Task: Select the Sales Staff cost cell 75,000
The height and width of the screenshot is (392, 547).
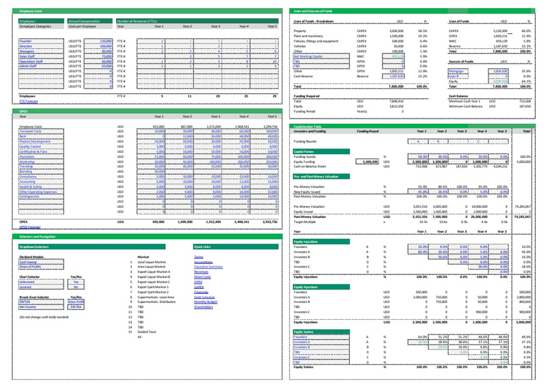Action: click(x=98, y=56)
